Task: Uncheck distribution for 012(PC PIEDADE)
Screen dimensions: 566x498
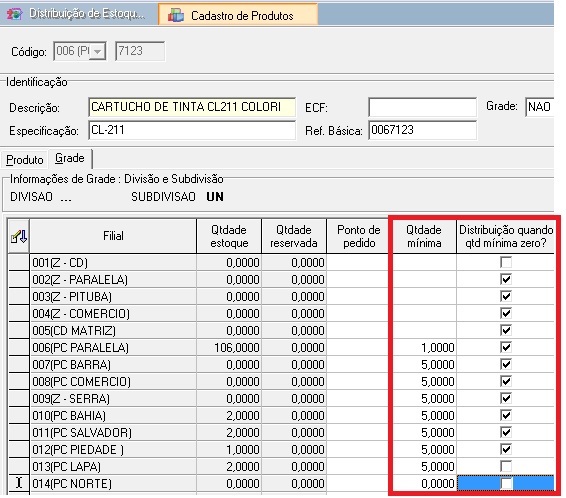Action: coord(506,449)
